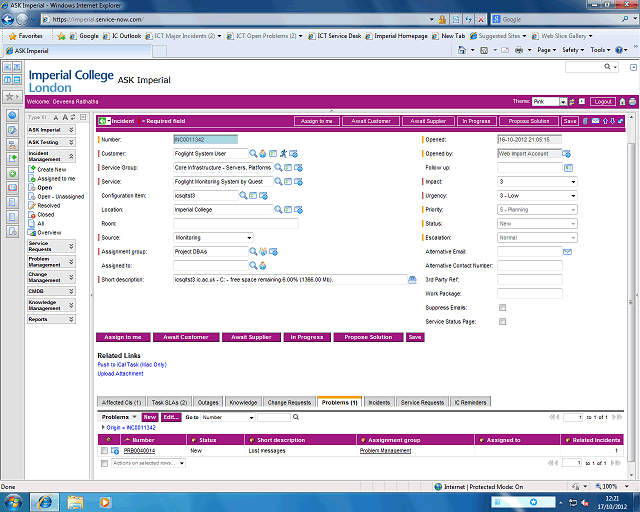Viewport: 640px width, 512px height.
Task: Check the PRB0040014 row checkbox
Action: coord(104,452)
